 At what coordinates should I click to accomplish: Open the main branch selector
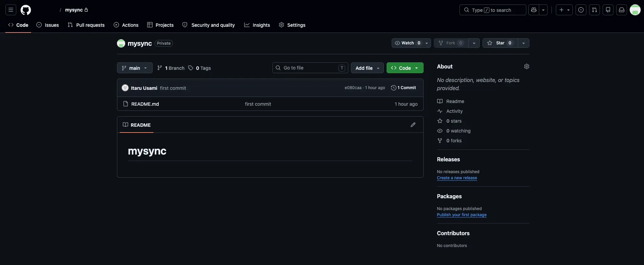pyautogui.click(x=135, y=68)
